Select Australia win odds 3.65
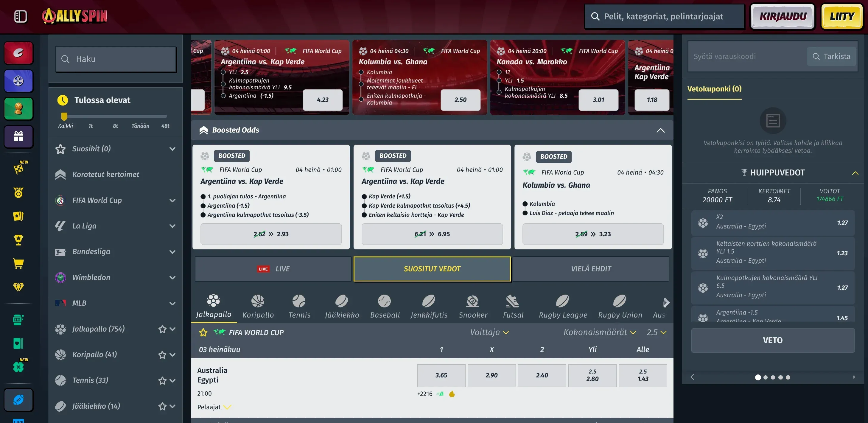The height and width of the screenshot is (423, 868). click(441, 375)
